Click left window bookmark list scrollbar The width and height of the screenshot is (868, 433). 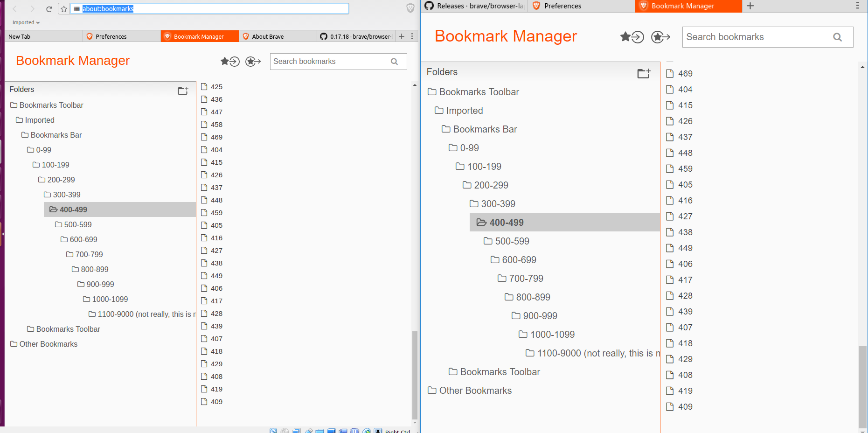tap(415, 375)
